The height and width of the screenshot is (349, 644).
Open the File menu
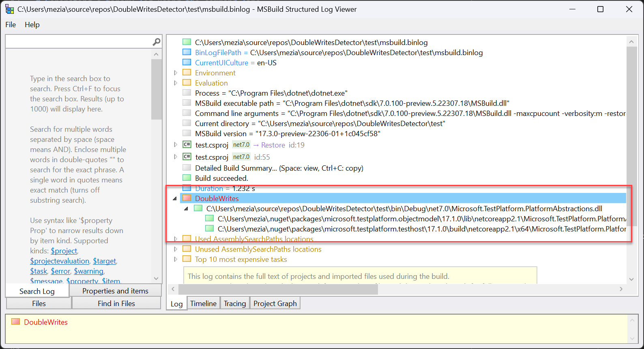point(11,25)
